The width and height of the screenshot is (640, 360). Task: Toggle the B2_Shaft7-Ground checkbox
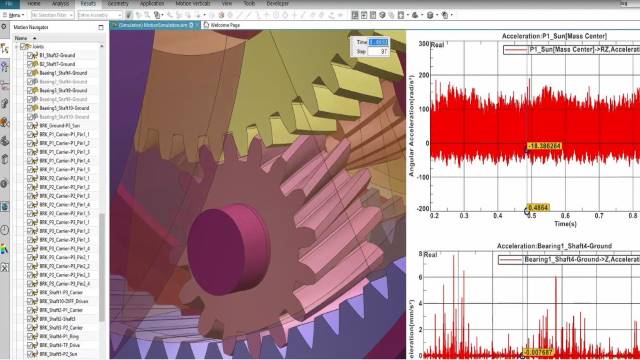click(x=30, y=64)
